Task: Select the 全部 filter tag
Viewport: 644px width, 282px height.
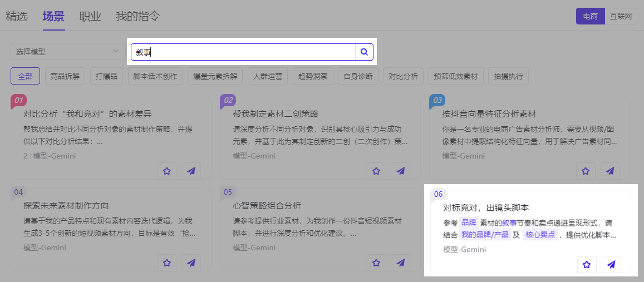Action: (x=25, y=76)
